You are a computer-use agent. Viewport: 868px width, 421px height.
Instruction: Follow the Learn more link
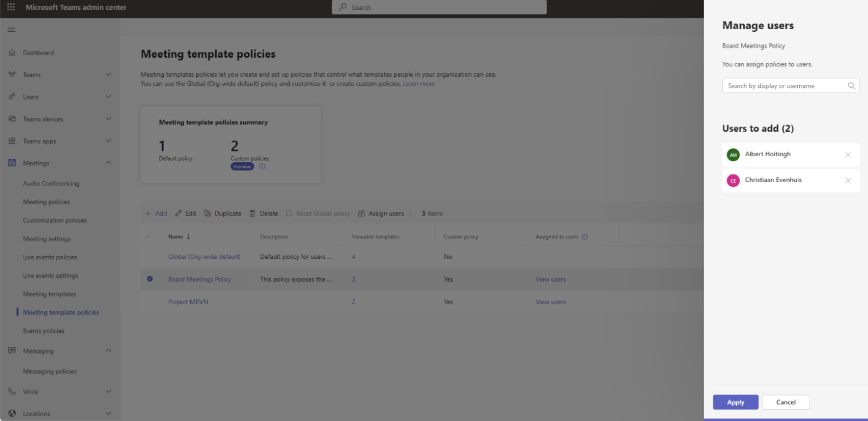[x=419, y=84]
